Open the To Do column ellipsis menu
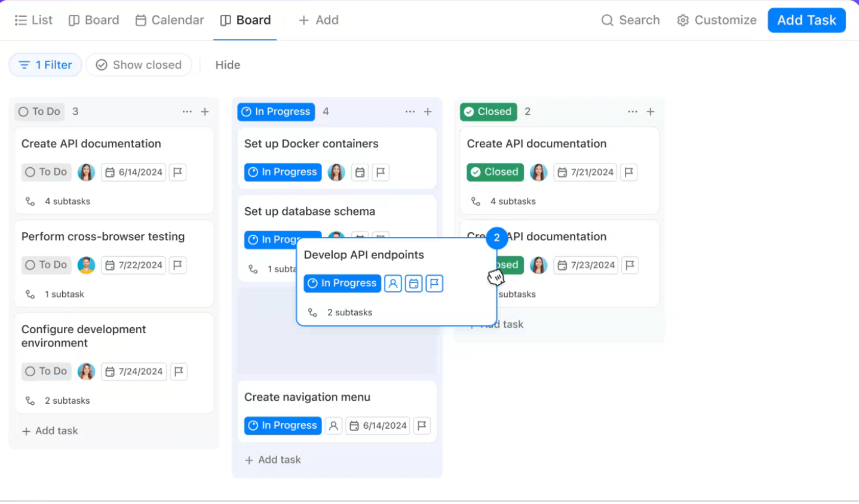The image size is (859, 504). point(187,112)
